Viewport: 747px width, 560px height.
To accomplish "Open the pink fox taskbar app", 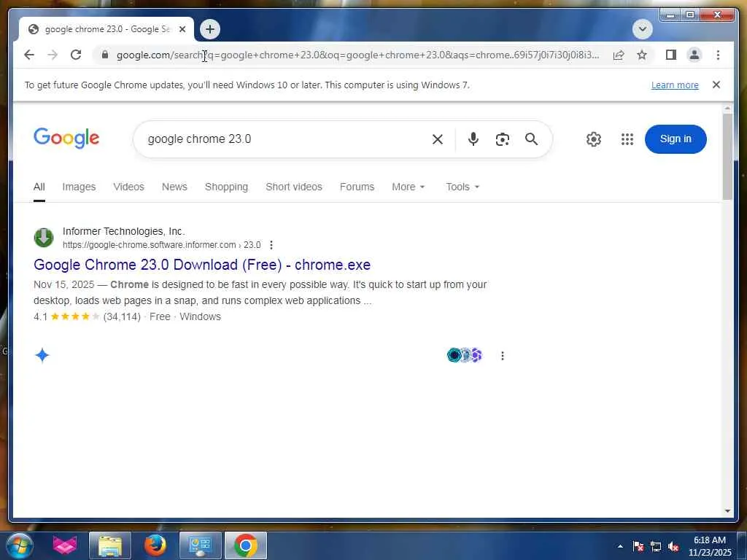I will pos(64,545).
